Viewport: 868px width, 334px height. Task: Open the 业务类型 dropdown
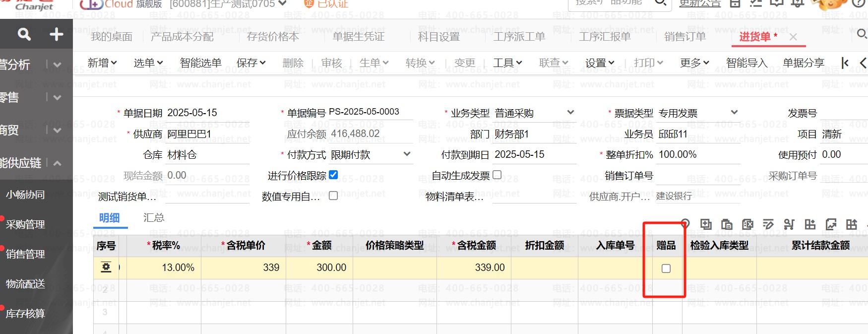click(570, 113)
